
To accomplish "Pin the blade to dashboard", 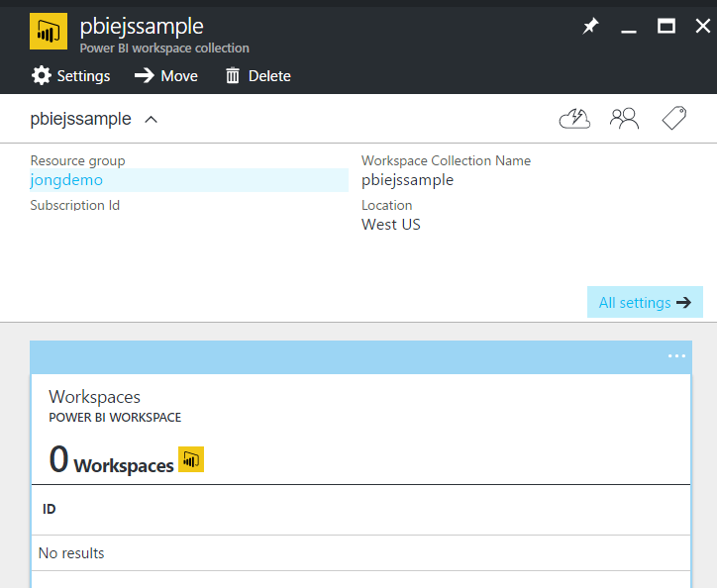I will (x=590, y=27).
